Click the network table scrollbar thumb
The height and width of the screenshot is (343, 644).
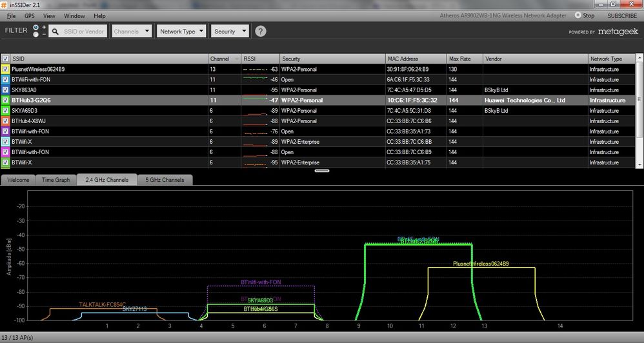tap(639, 99)
